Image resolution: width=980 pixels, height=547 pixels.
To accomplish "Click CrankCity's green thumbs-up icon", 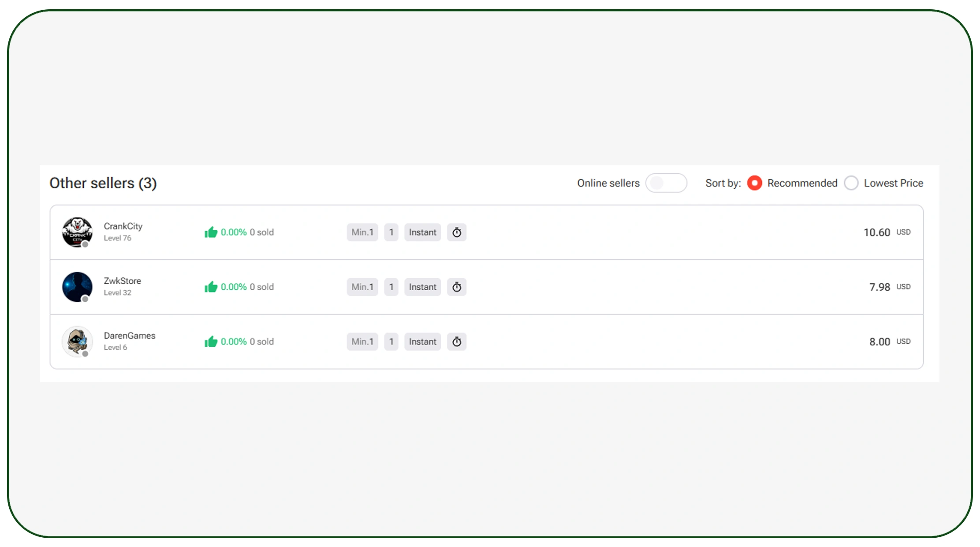I will [211, 232].
